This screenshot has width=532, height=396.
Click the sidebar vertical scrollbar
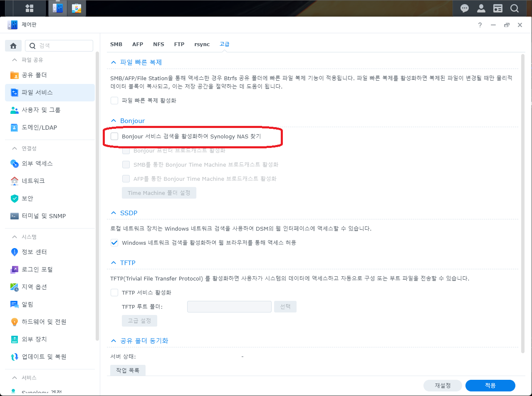coord(97,195)
